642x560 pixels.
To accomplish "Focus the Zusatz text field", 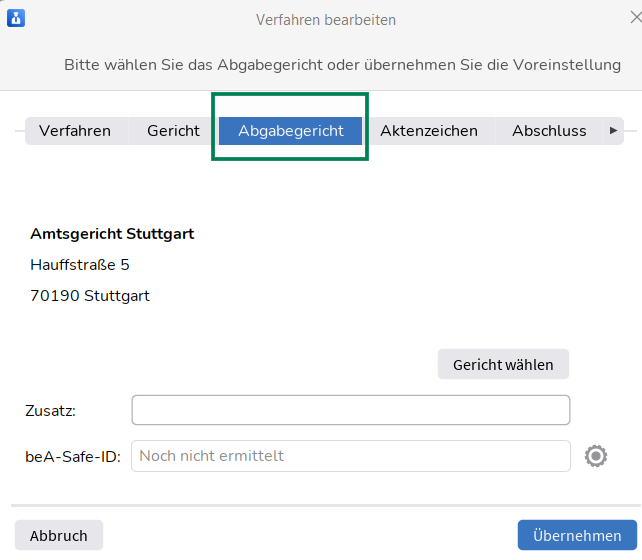I will point(350,410).
